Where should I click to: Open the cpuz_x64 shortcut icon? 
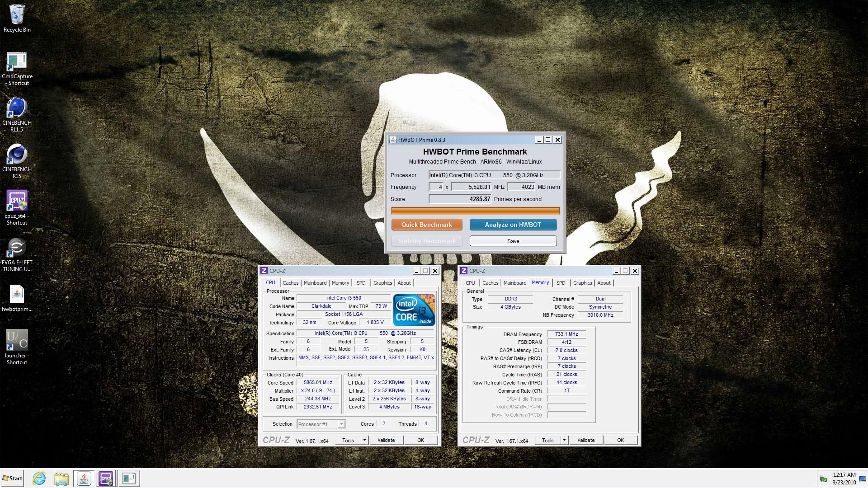pos(17,207)
